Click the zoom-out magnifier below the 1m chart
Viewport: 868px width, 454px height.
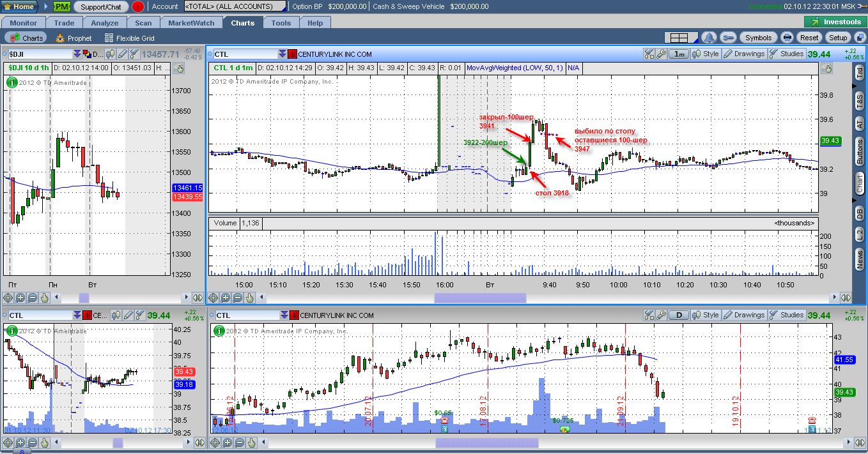coord(238,298)
